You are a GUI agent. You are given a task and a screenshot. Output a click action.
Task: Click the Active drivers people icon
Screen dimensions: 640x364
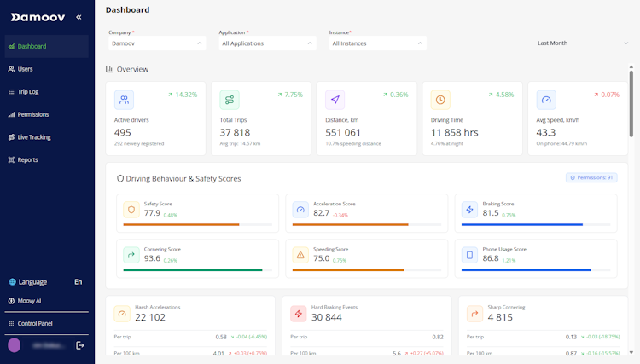124,100
